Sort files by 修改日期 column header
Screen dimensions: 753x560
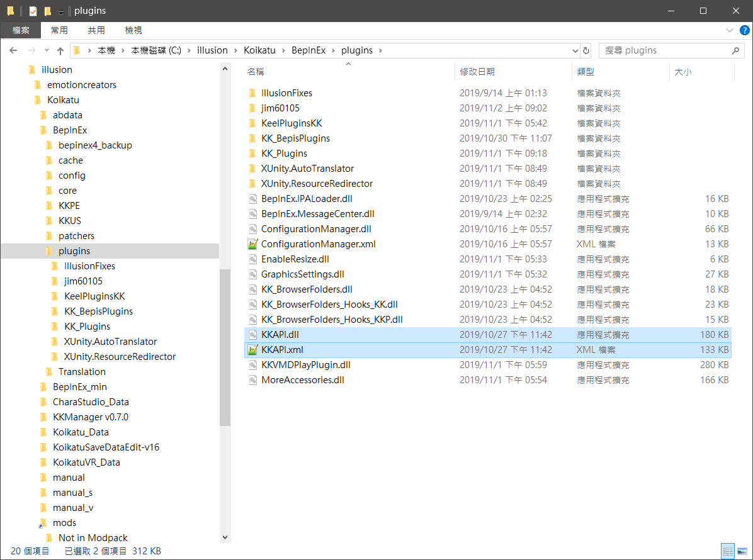pyautogui.click(x=477, y=72)
